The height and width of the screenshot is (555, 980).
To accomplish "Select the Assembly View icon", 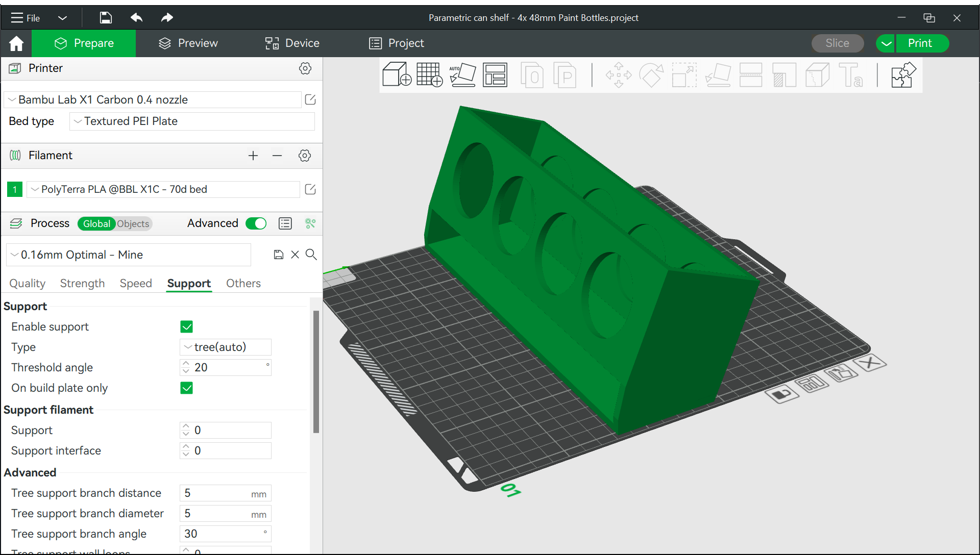I will click(902, 75).
